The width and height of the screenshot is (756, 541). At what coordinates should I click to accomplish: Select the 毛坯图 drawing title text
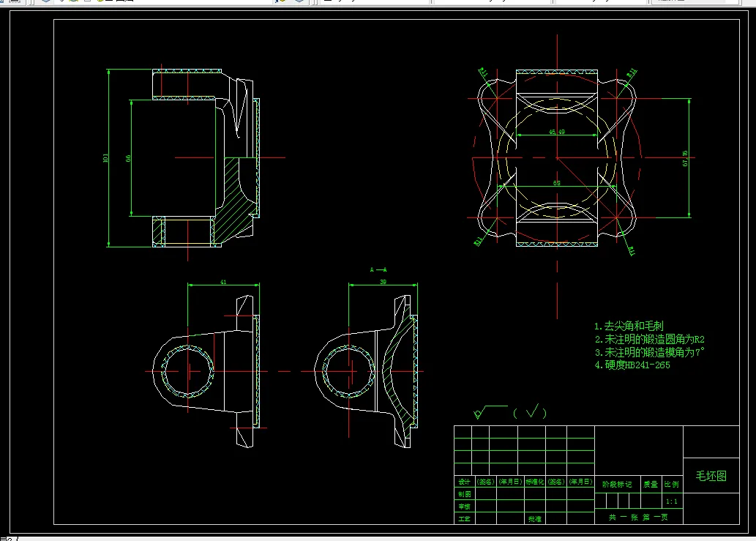pos(711,476)
